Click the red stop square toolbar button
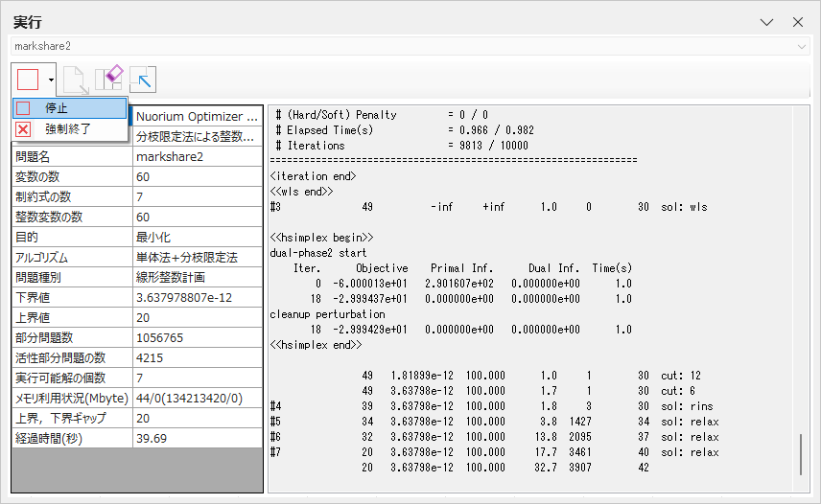The image size is (821, 504). coord(28,80)
